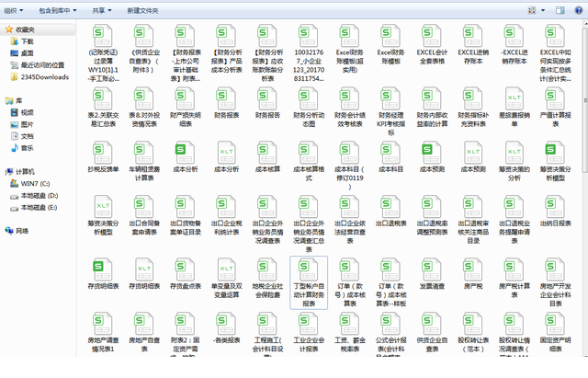Click the change view icon in toolbar
This screenshot has width=588, height=378.
(x=532, y=10)
